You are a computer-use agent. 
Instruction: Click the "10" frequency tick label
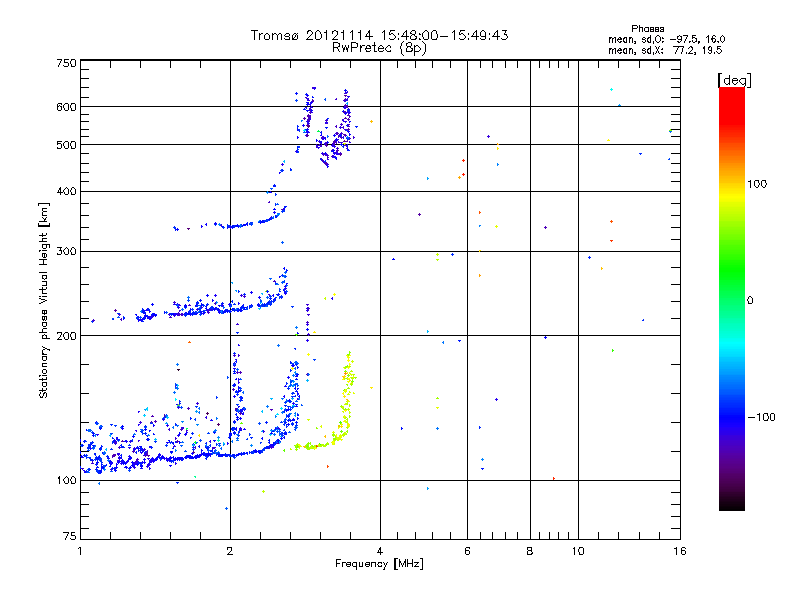tap(578, 551)
